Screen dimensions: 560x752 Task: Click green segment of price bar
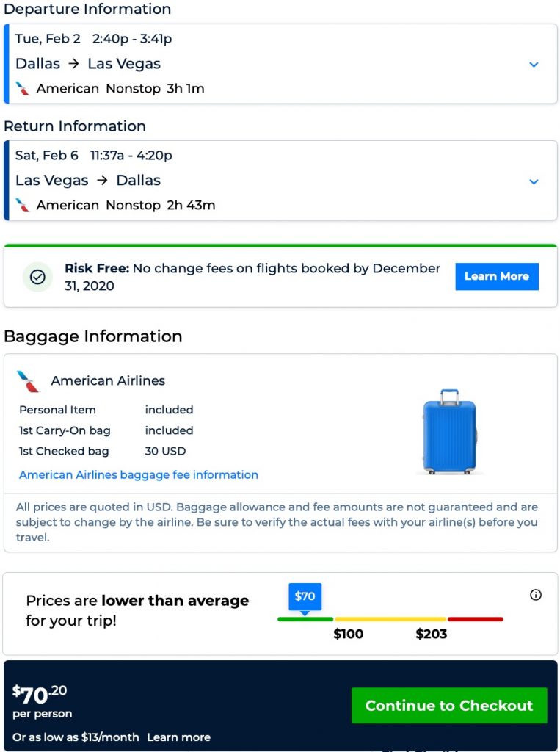pyautogui.click(x=305, y=619)
